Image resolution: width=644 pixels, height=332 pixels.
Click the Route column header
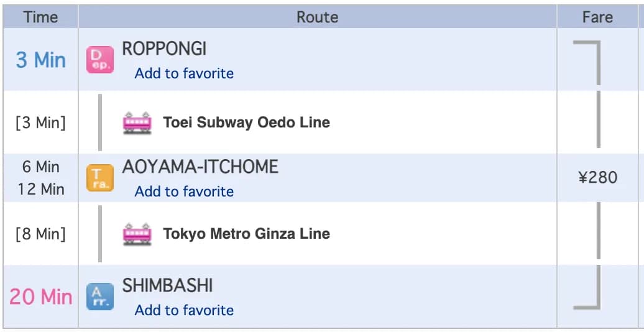(x=318, y=17)
